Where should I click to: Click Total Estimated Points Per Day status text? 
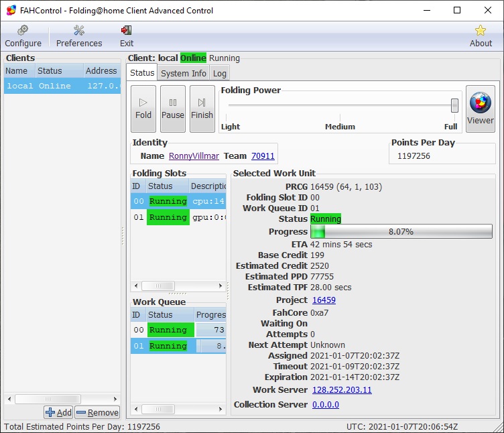(82, 426)
